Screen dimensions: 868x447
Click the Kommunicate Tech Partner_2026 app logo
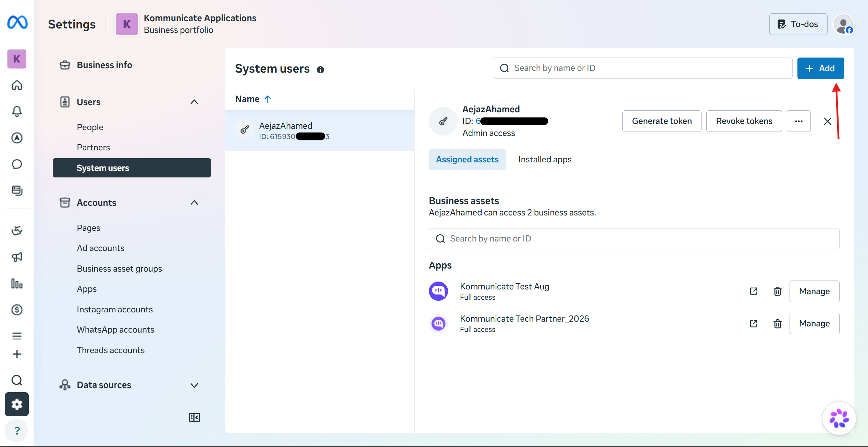438,323
